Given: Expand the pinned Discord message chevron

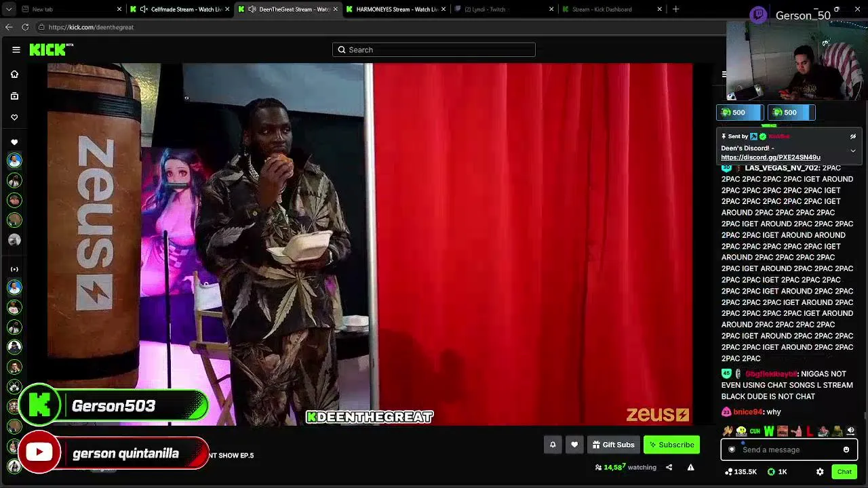Looking at the screenshot, I should coord(853,150).
